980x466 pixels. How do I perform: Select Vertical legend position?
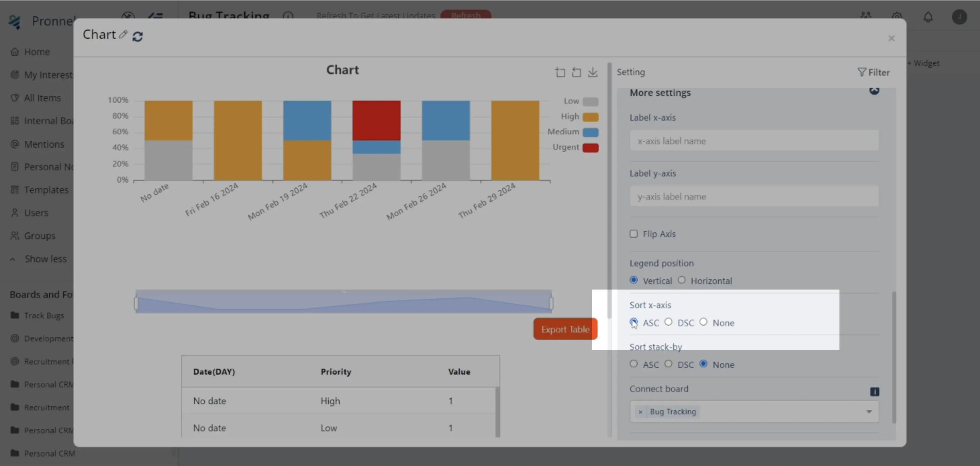633,280
